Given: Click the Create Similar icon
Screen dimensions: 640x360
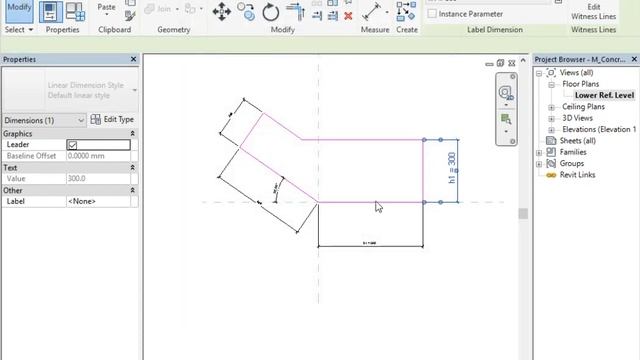Looking at the screenshot, I should (406, 11).
